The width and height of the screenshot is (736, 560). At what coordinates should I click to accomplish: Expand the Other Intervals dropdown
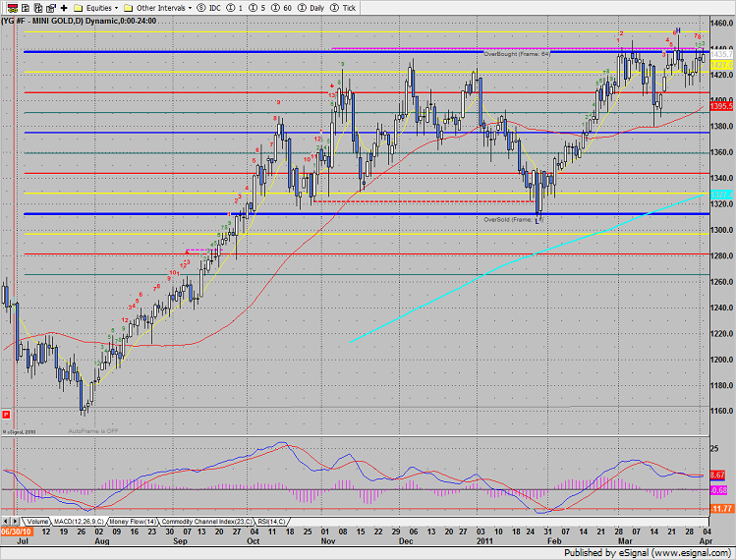190,8
